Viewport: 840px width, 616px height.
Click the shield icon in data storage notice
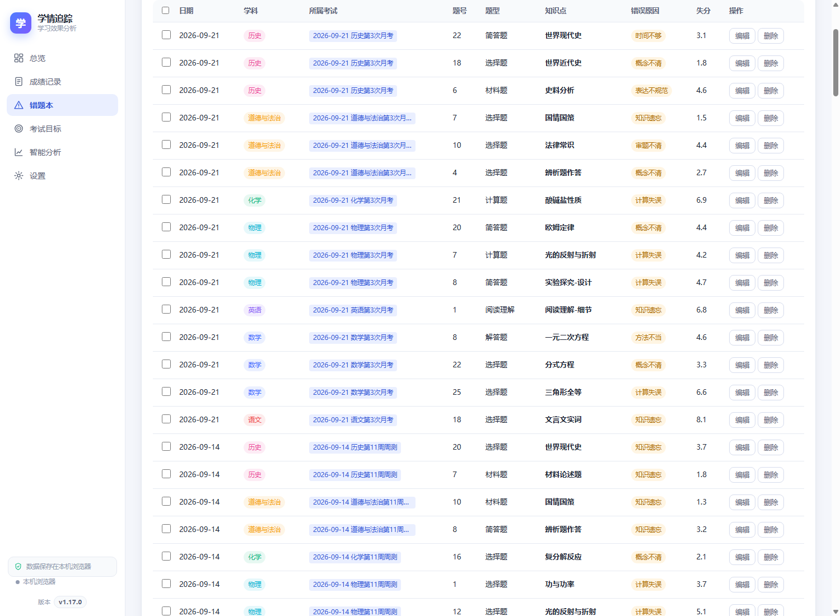tap(18, 567)
